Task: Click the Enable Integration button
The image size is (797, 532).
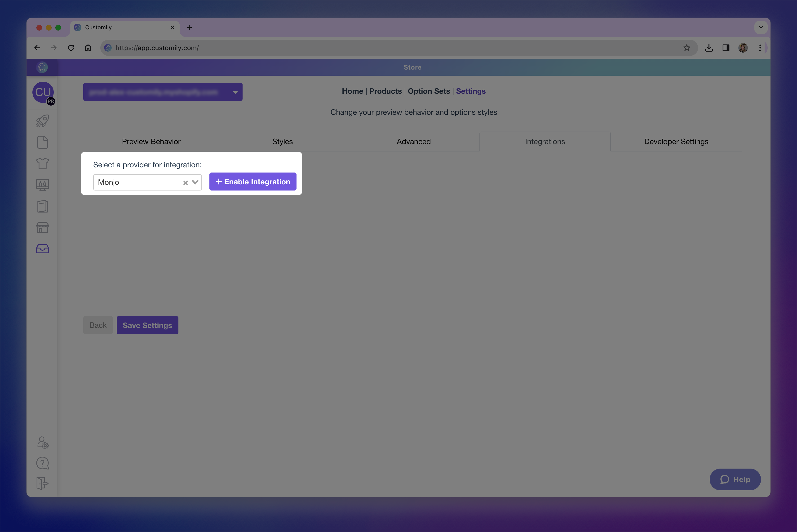Action: pos(253,182)
